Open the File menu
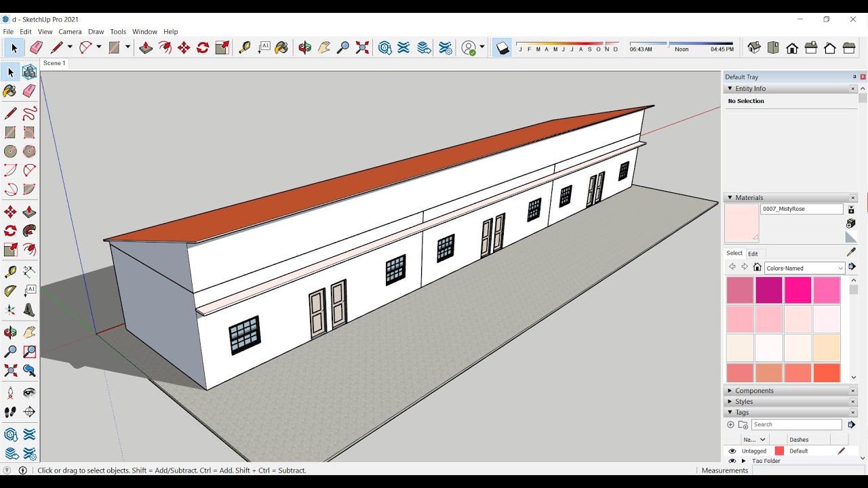Viewport: 868px width, 488px height. click(8, 32)
